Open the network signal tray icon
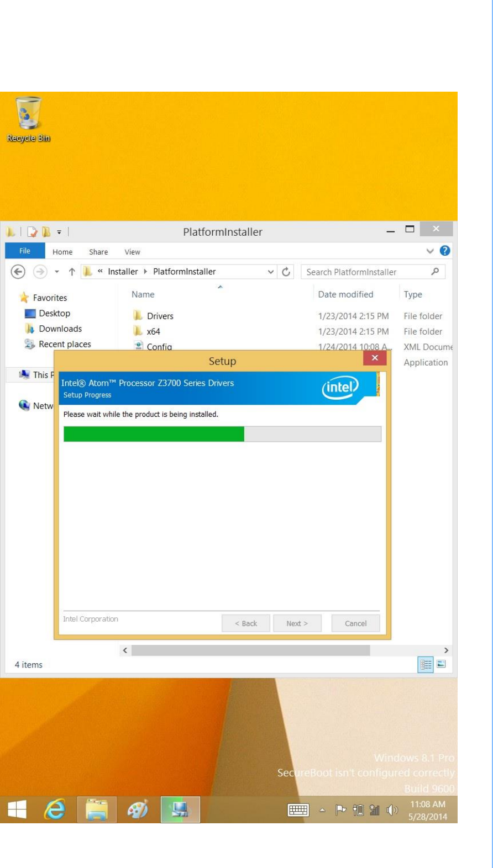This screenshot has width=493, height=868. pyautogui.click(x=375, y=811)
